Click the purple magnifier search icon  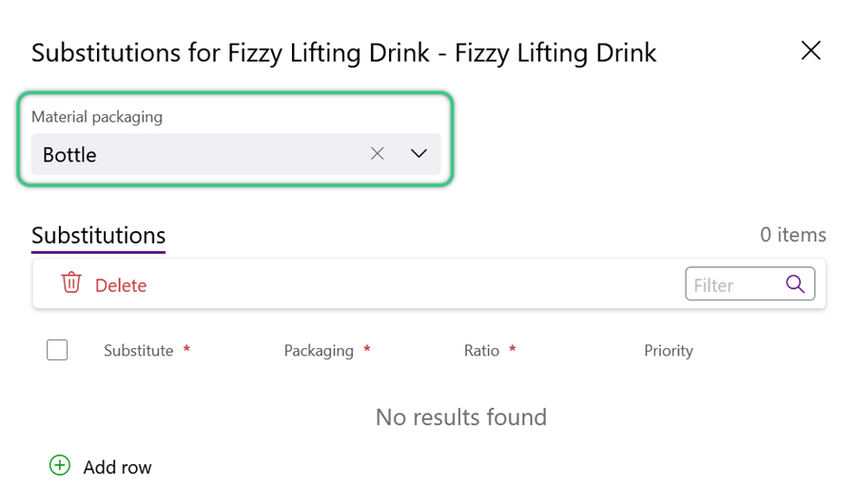(x=795, y=283)
